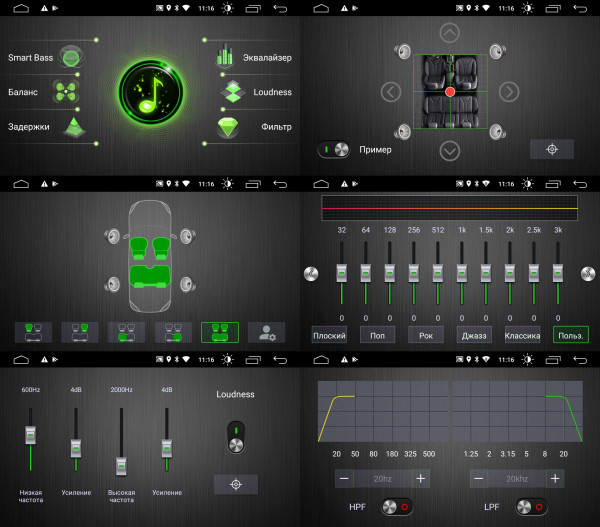Open the Фильтр green diamond icon
The height and width of the screenshot is (527, 600).
[228, 127]
